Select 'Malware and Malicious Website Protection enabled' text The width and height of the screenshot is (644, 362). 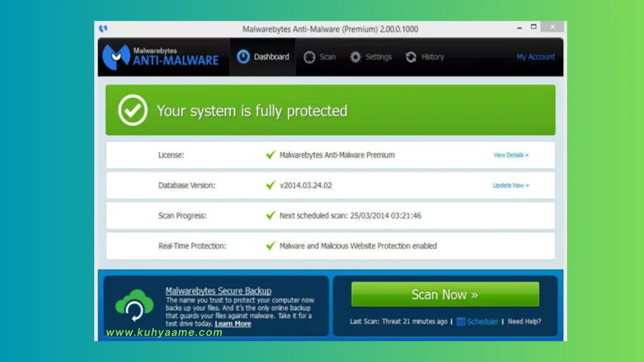point(358,245)
